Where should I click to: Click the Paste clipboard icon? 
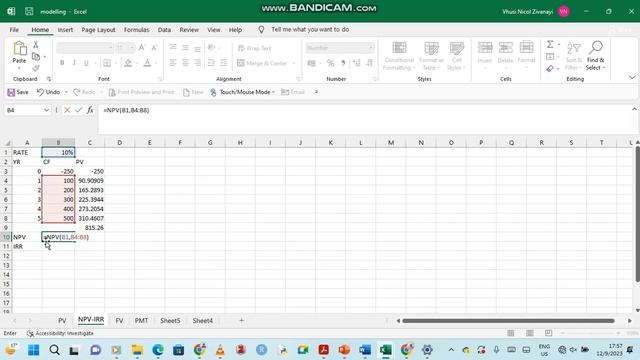point(19,49)
